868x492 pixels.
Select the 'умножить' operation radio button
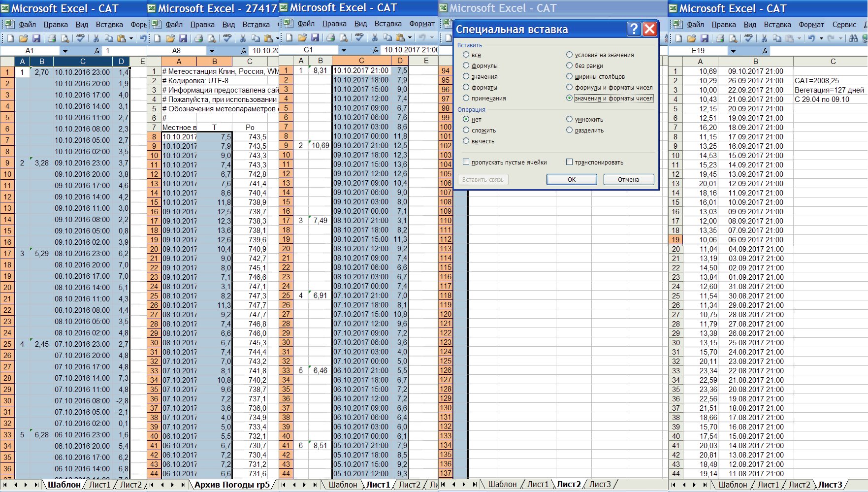(x=569, y=119)
